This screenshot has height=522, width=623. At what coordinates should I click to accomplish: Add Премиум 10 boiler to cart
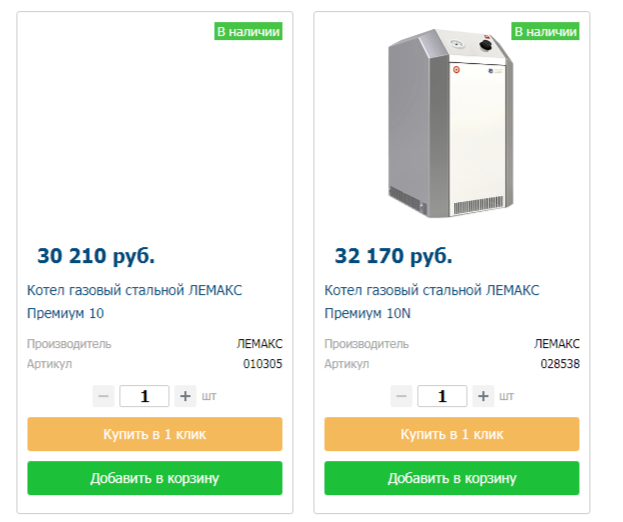[x=155, y=478]
